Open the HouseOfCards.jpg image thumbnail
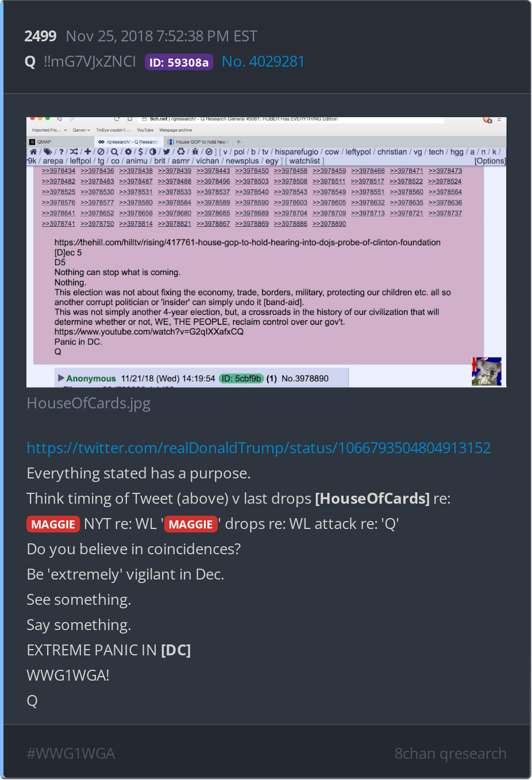The width and height of the screenshot is (532, 780). pos(267,252)
